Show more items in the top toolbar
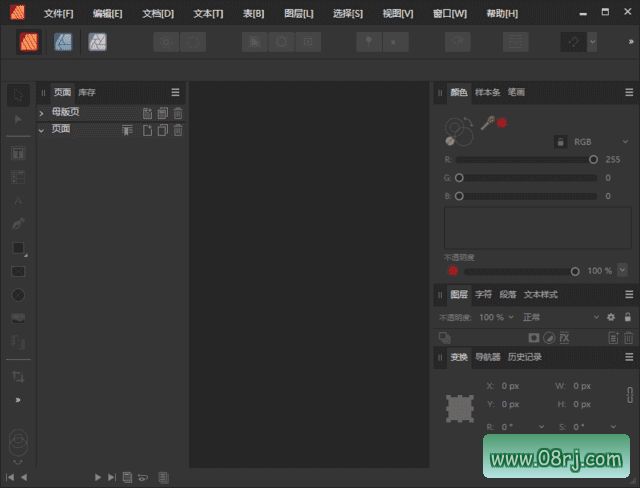This screenshot has width=640, height=488. 631,42
